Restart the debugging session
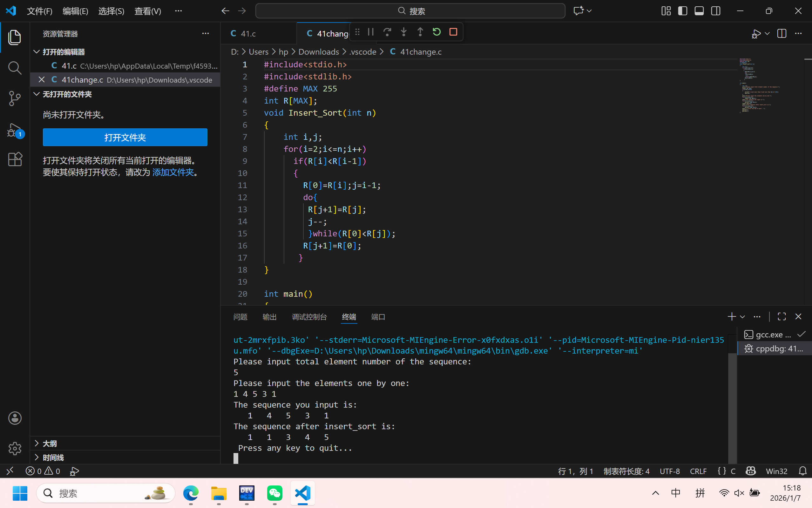 [x=436, y=32]
